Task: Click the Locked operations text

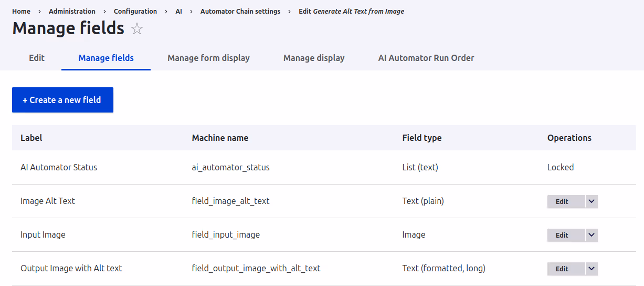Action: 561,167
